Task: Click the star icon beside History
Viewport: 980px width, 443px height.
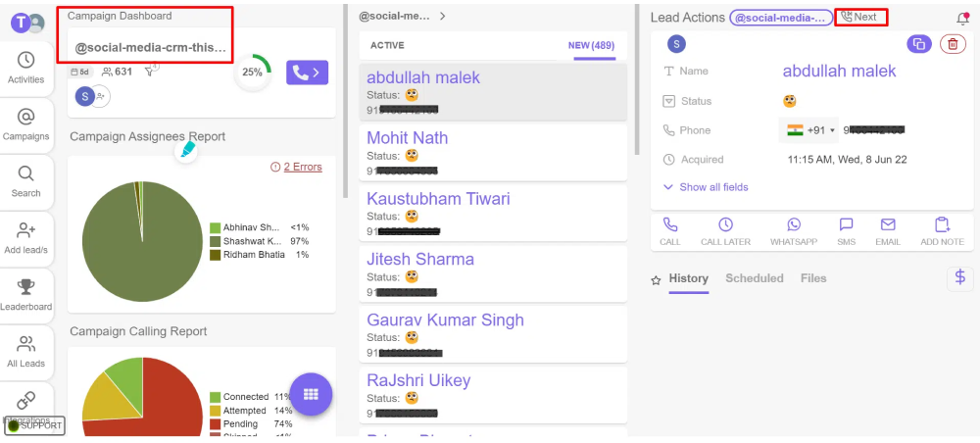Action: 656,281
